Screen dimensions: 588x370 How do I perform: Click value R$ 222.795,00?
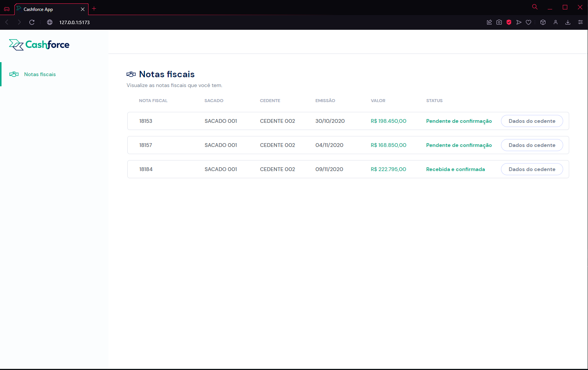pyautogui.click(x=388, y=169)
